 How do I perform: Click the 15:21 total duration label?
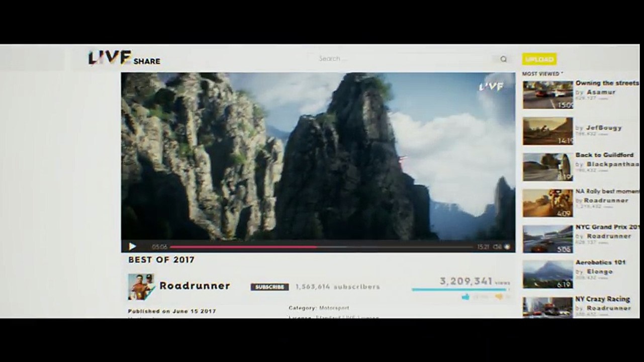point(483,247)
